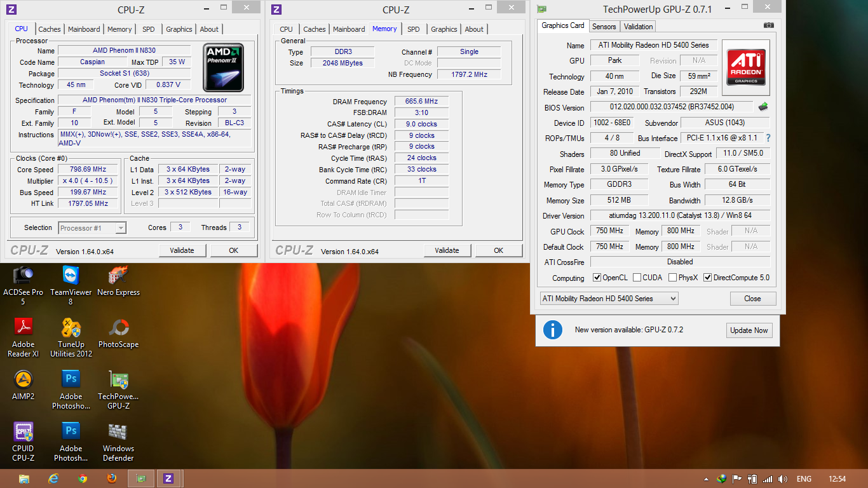Click the GPU-Z screenshot camera icon

(769, 25)
